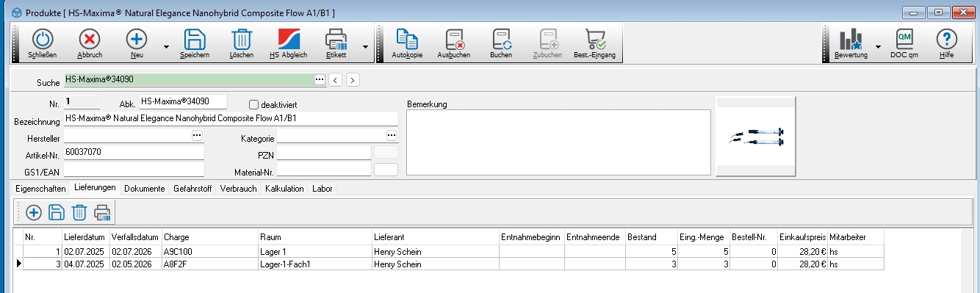Screen dimensions: 980x293
Task: Print delivery label from Lieferungen toolbar
Action: (102, 213)
